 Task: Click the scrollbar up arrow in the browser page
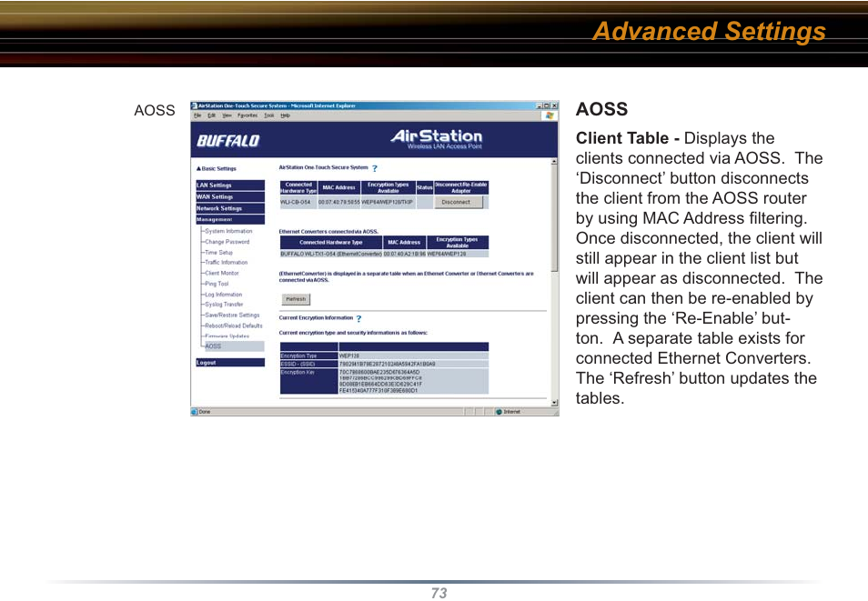click(x=554, y=162)
